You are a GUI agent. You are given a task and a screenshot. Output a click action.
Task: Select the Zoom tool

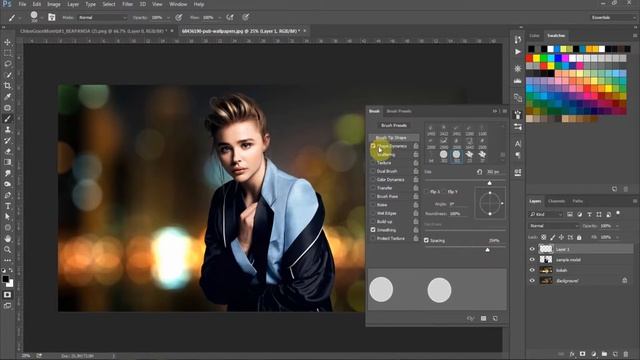point(7,249)
